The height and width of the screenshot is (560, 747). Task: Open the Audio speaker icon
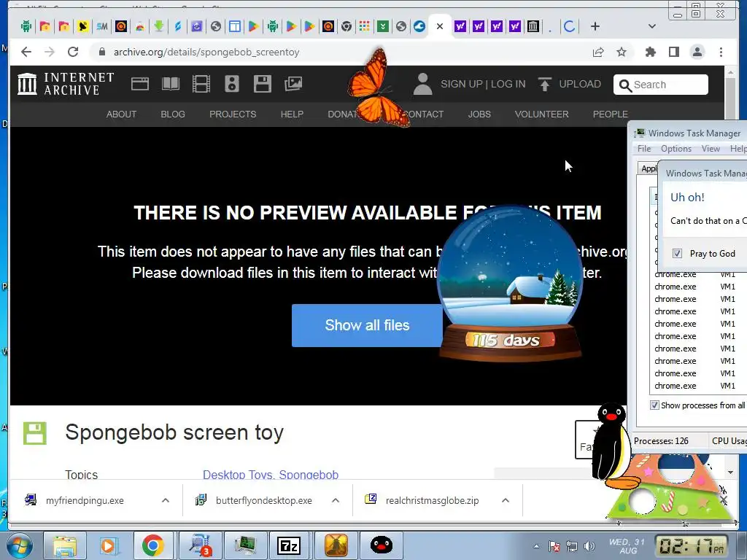coord(232,84)
